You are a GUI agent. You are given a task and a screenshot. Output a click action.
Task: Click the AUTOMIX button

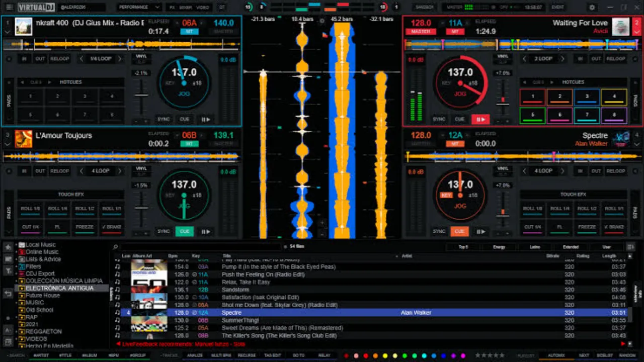(x=556, y=355)
